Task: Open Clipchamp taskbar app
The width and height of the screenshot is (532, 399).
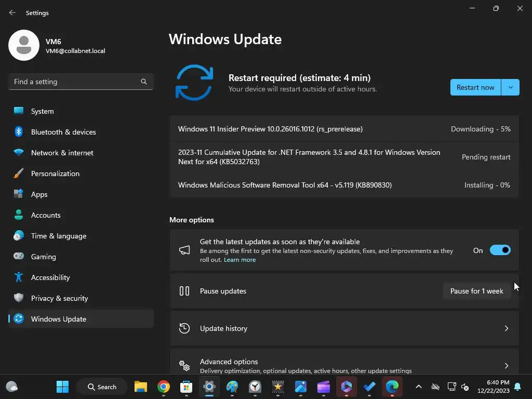Action: (323, 387)
